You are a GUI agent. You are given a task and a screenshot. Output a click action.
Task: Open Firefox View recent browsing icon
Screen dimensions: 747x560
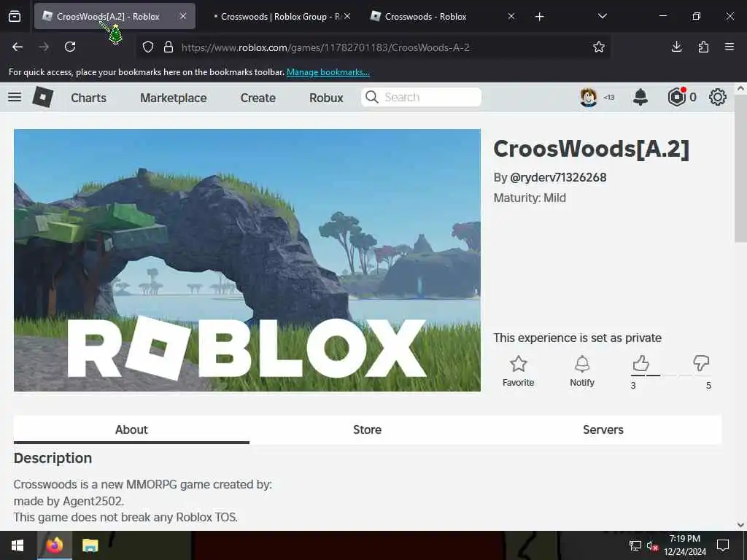tap(15, 16)
